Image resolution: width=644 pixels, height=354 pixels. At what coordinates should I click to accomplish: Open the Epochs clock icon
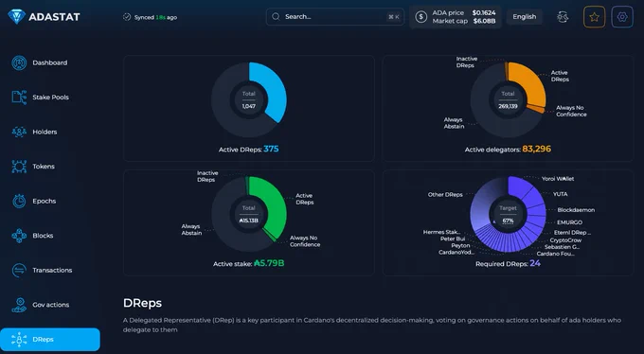(19, 201)
